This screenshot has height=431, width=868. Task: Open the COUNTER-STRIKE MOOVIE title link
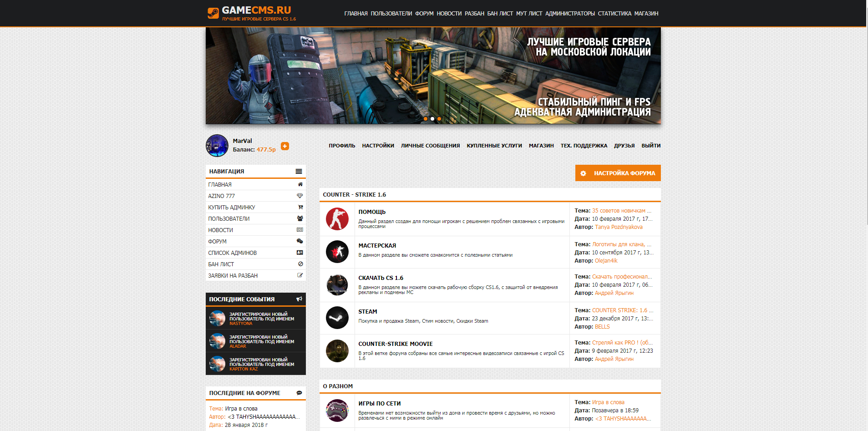click(x=396, y=344)
